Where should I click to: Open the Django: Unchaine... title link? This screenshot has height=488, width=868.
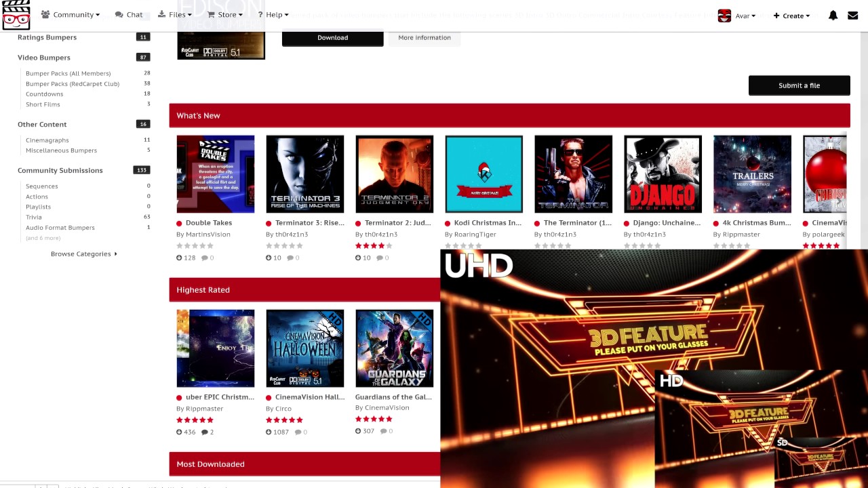[667, 223]
